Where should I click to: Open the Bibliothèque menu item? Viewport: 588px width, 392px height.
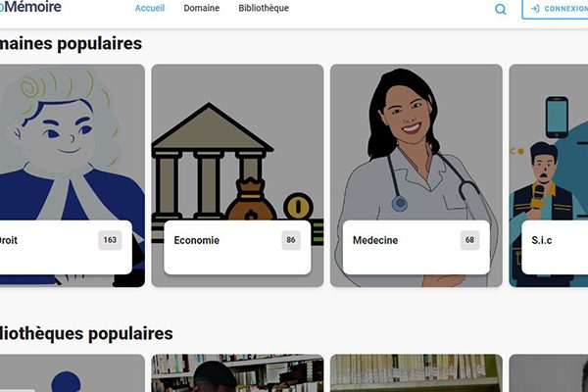click(264, 8)
